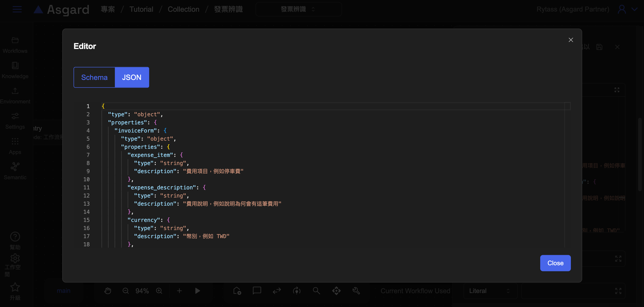This screenshot has width=644, height=307.
Task: Select the hand pan tool
Action: pos(108,291)
